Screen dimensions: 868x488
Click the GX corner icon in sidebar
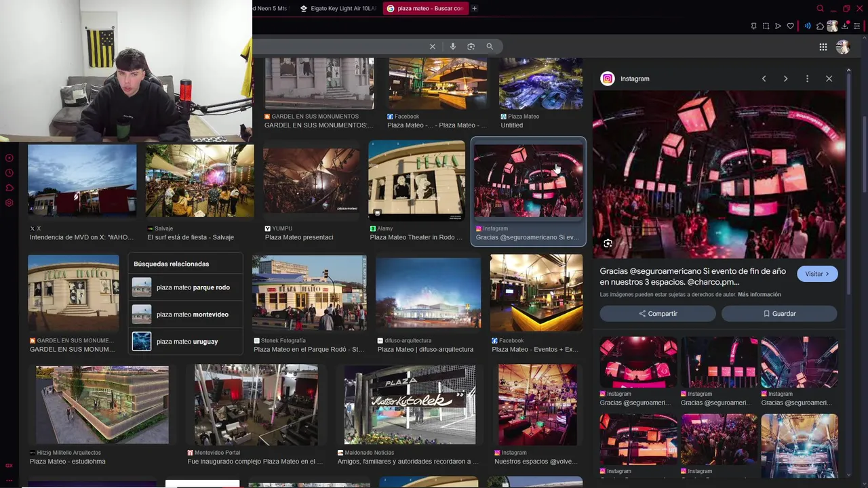tap(9, 466)
